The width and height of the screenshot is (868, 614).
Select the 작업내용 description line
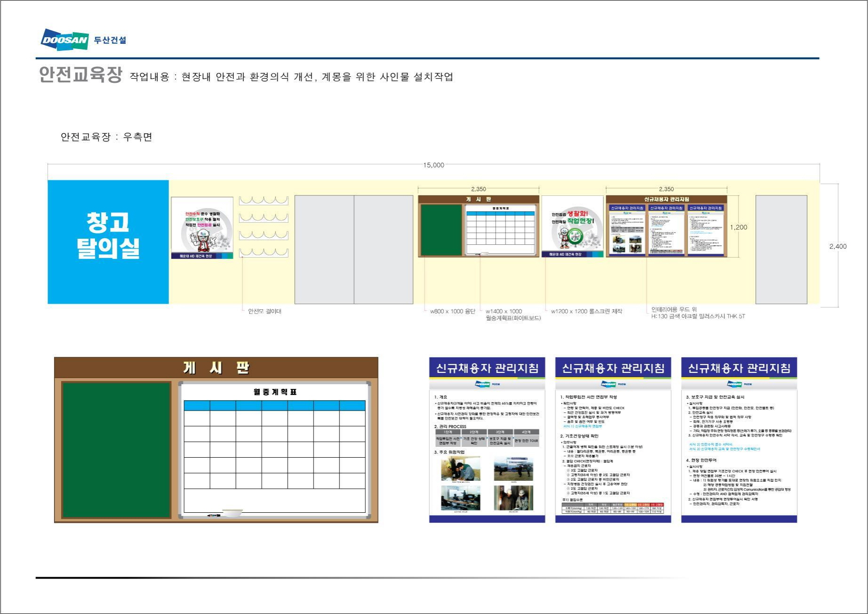(291, 77)
